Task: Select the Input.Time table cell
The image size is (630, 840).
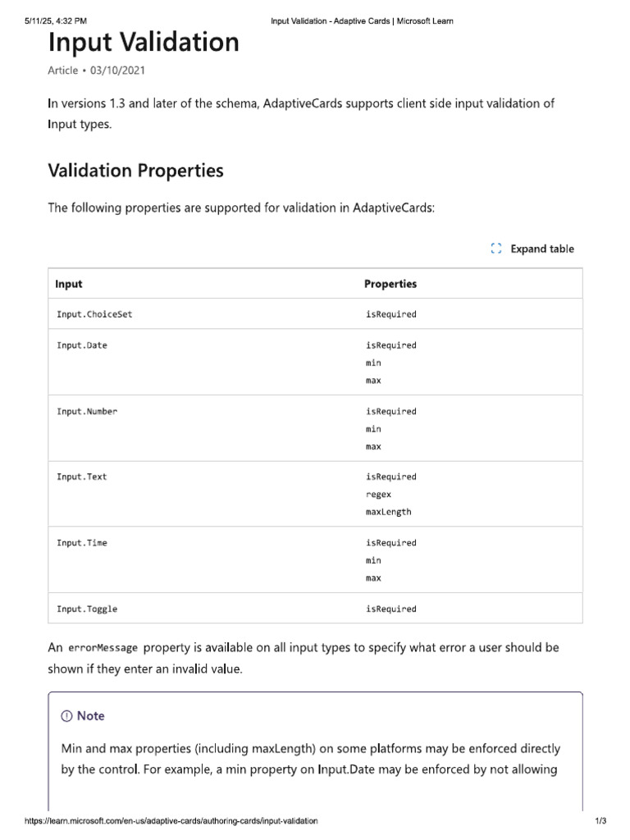Action: 82,542
